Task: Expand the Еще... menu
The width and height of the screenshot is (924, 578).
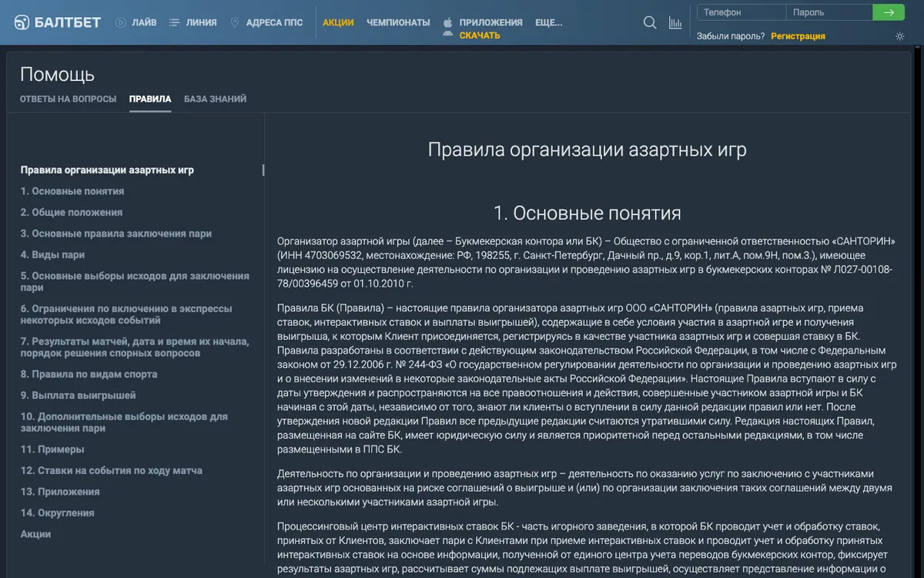Action: pyautogui.click(x=548, y=22)
